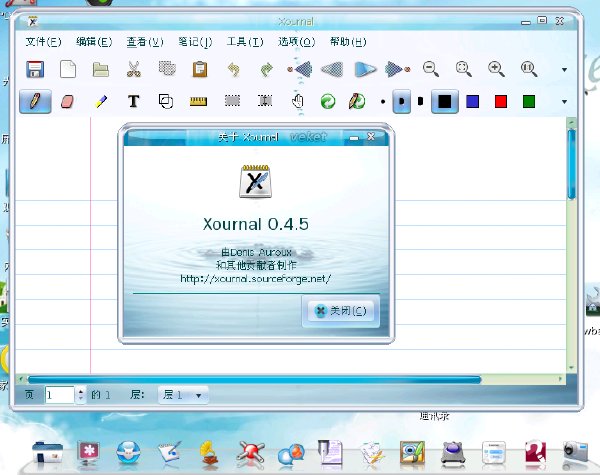Click the Save floppy disk icon
This screenshot has width=600, height=475.
[35, 70]
